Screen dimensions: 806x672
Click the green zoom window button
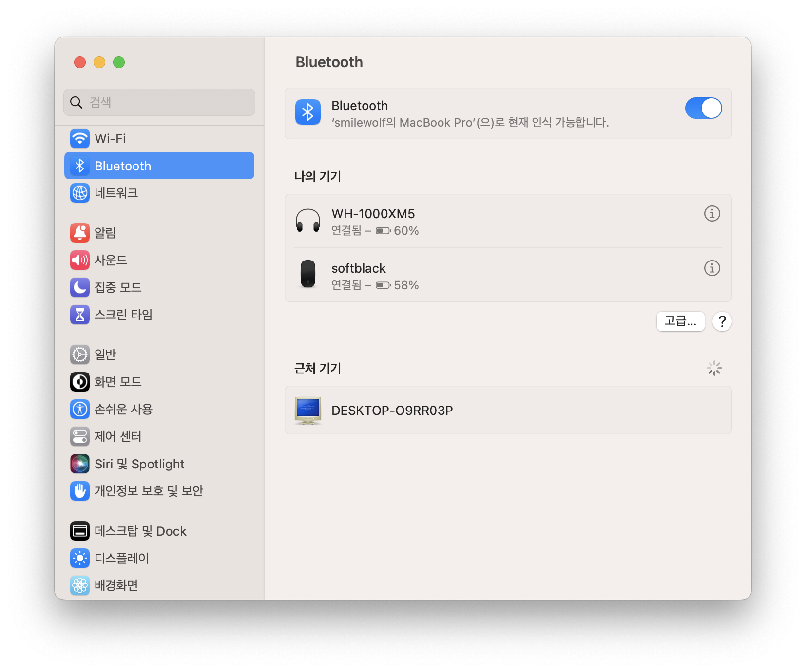coord(119,62)
